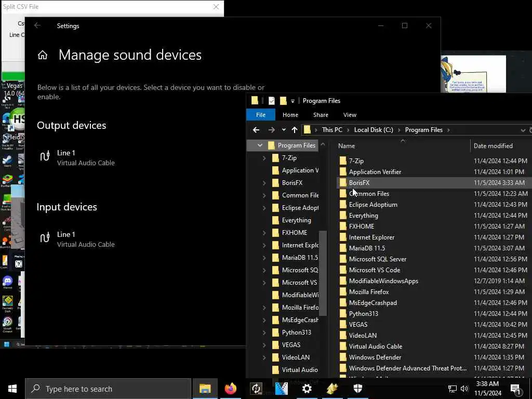Go up one folder level arrow
532x399 pixels.
(x=295, y=130)
